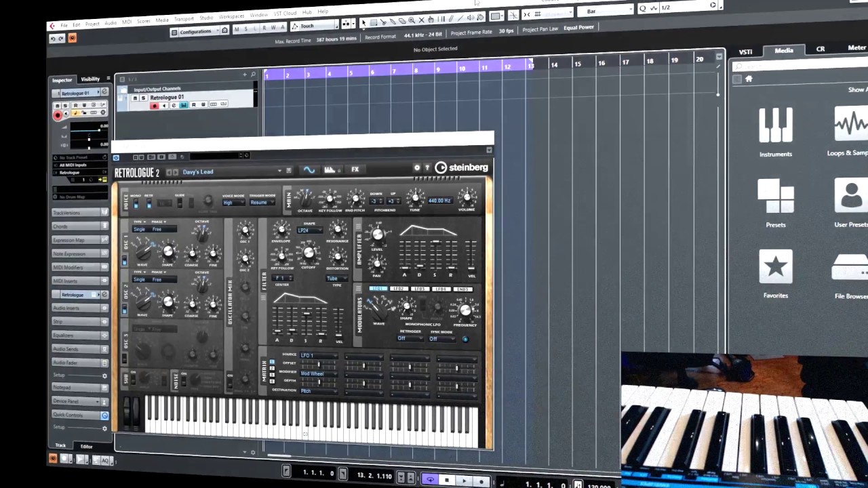Expand the MIDI Modifiers inspector section
This screenshot has height=488, width=868.
[x=80, y=267]
